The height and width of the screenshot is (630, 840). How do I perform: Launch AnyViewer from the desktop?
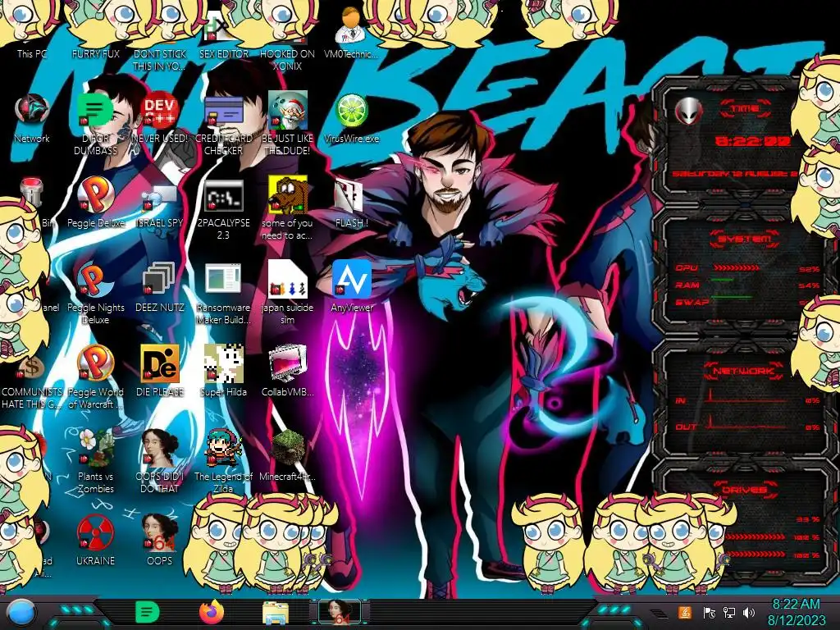pos(351,287)
